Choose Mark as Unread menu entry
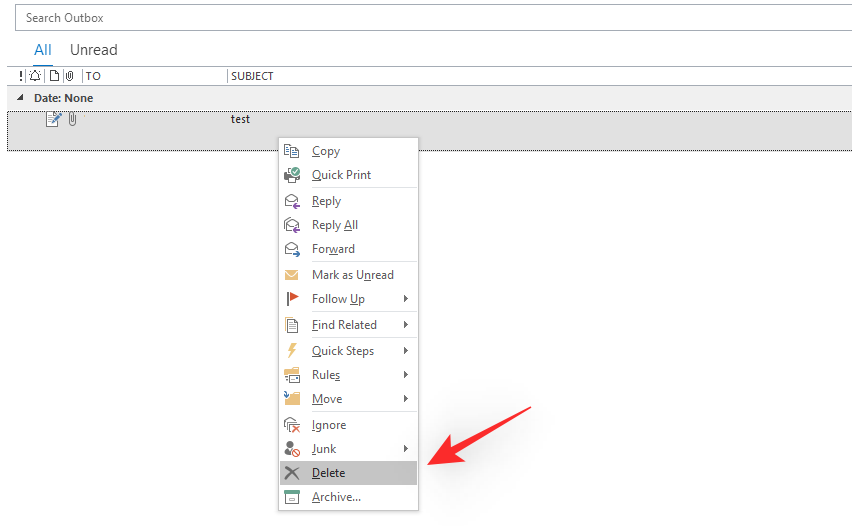The image size is (852, 526). click(x=352, y=275)
